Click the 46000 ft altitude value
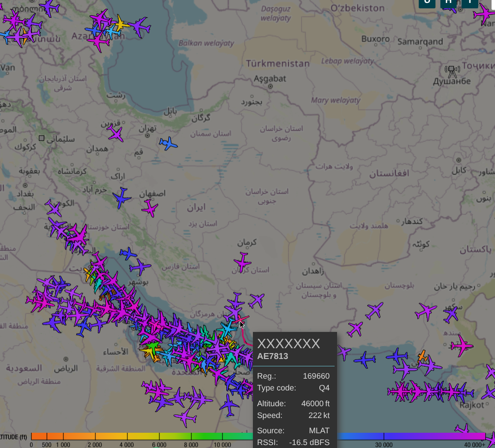The width and height of the screenshot is (495, 448). [x=315, y=404]
